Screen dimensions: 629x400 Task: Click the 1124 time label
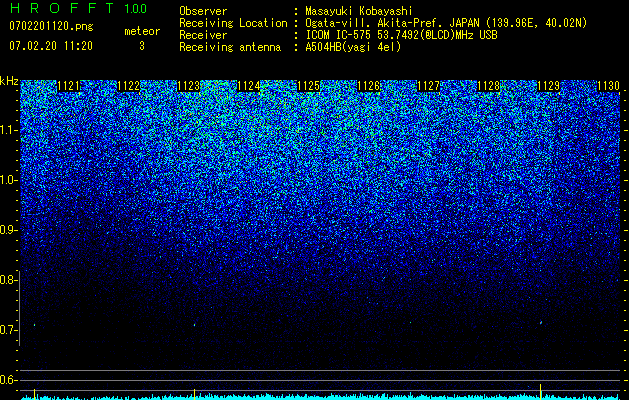249,86
